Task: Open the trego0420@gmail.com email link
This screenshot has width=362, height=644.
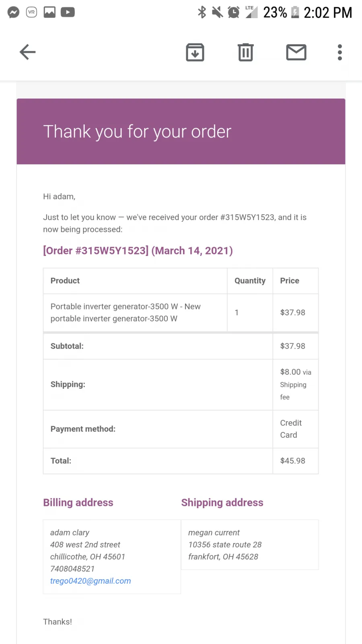Action: (x=90, y=581)
